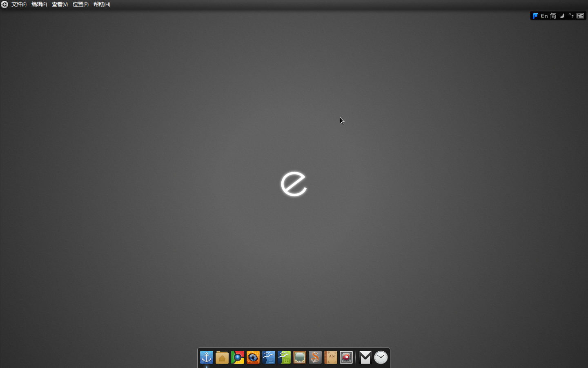Open the Gmail envelope dock icon
The width and height of the screenshot is (588, 368).
point(365,357)
